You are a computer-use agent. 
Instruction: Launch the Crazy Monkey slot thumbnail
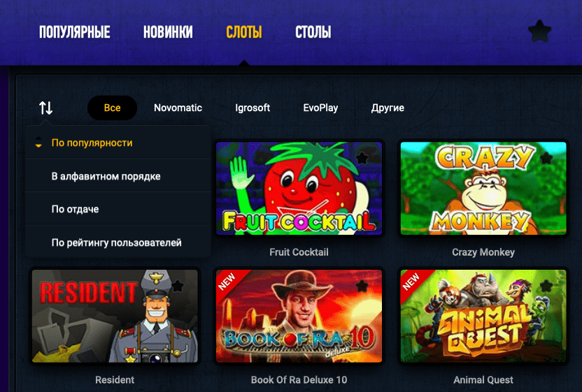(483, 188)
